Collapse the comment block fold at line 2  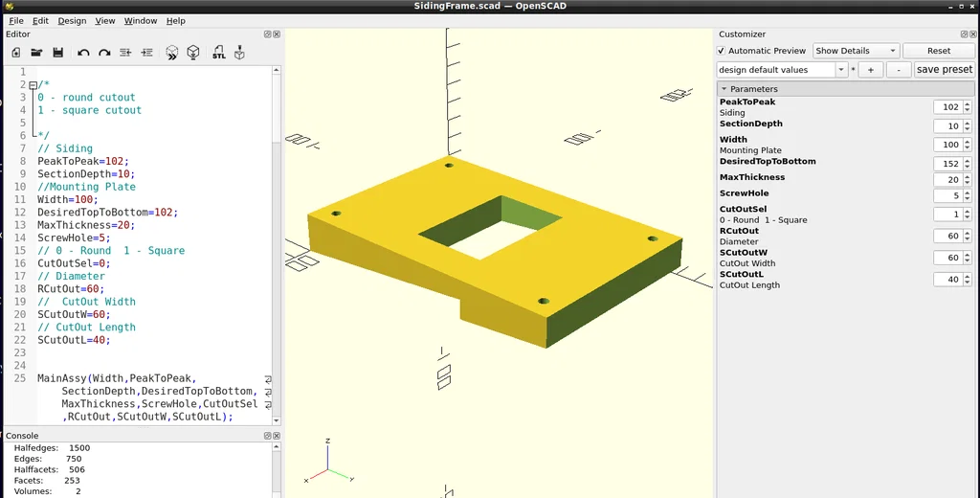33,85
